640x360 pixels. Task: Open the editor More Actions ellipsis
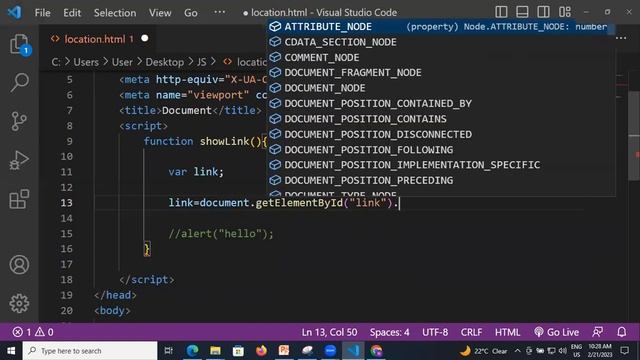pyautogui.click(x=621, y=38)
